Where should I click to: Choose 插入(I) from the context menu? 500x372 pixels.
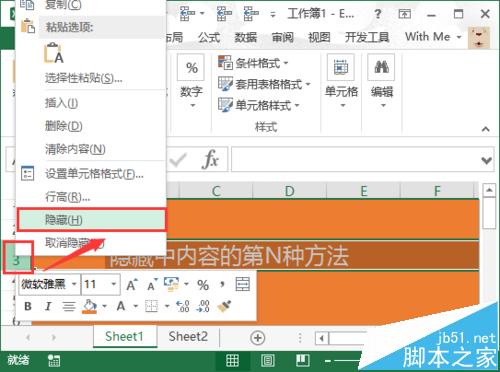tap(91, 103)
